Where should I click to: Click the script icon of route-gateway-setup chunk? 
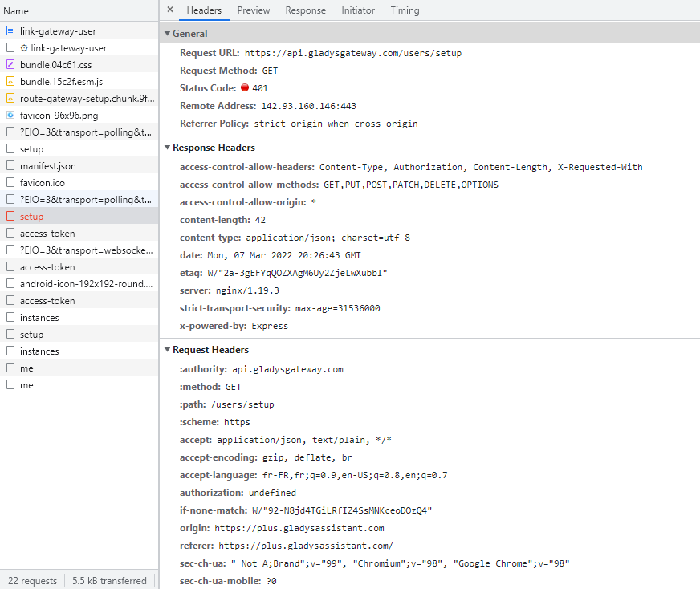pos(10,99)
